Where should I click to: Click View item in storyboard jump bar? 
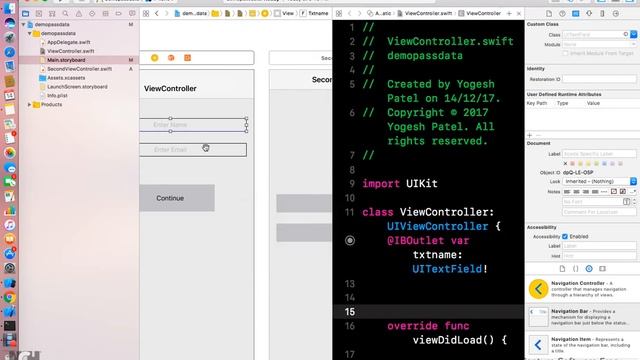tap(284, 13)
